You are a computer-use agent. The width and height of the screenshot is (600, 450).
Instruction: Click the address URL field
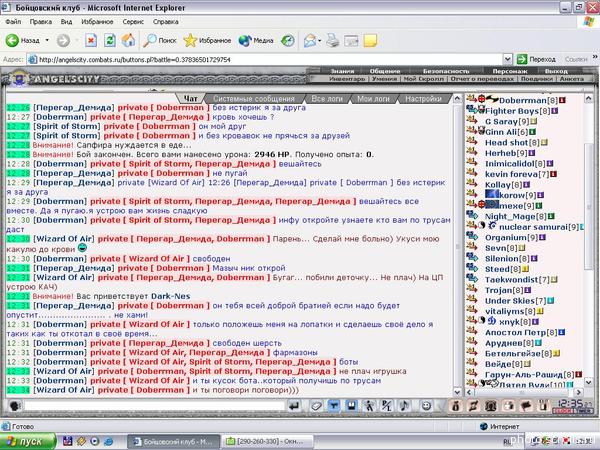point(268,59)
